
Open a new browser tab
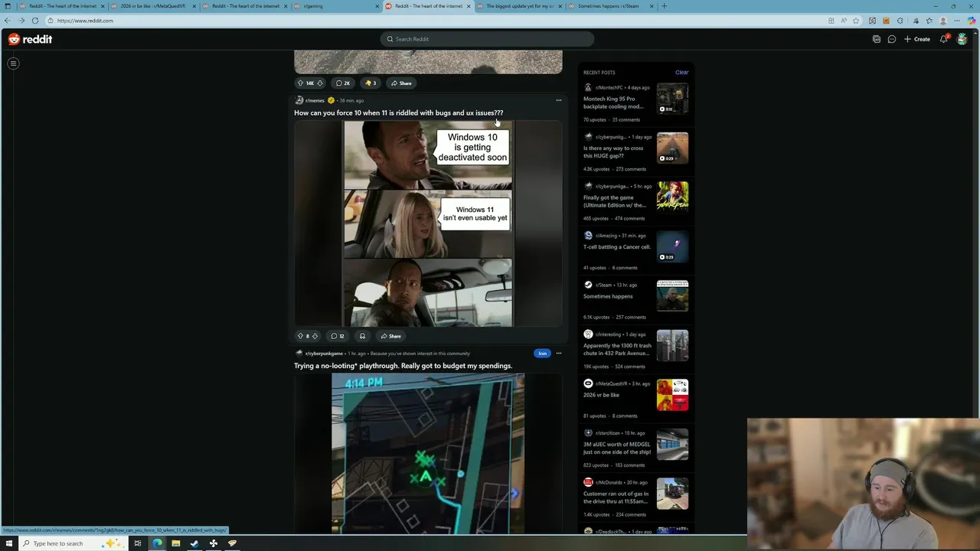(664, 6)
